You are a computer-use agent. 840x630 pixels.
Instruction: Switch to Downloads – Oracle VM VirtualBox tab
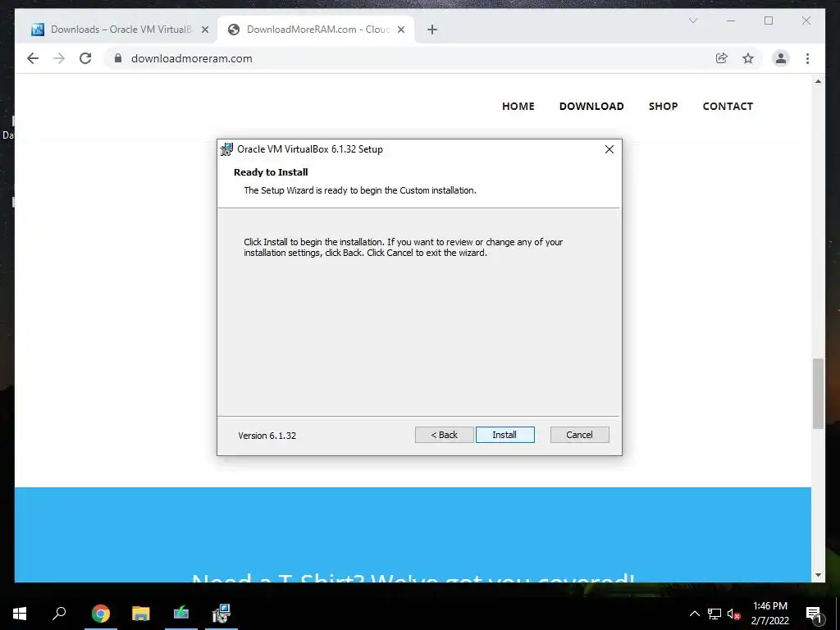(x=119, y=30)
